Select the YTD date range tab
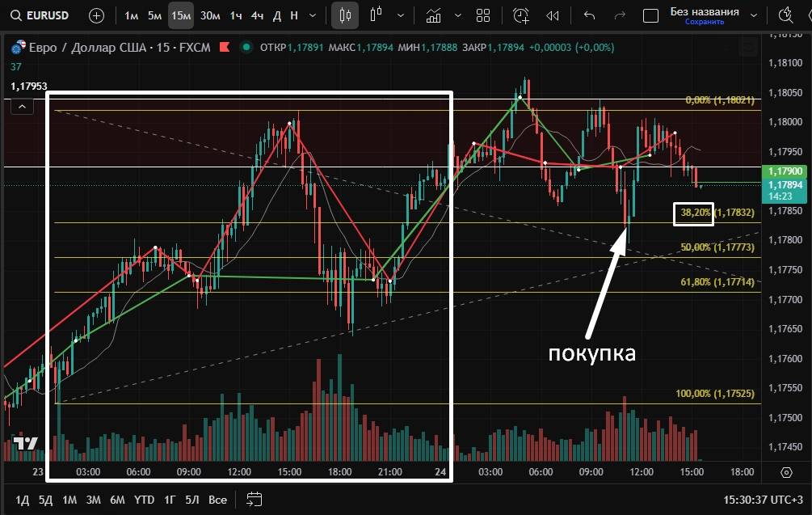 [145, 500]
